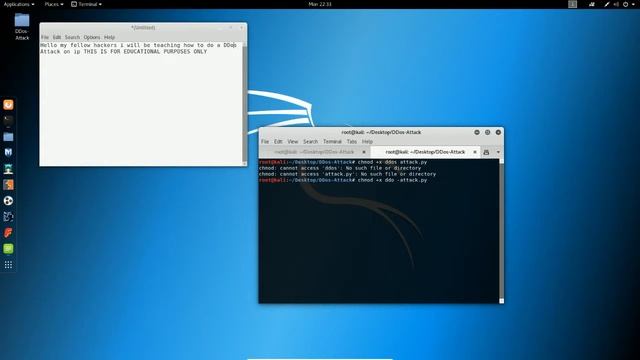Screen dimensions: 640x360
Task: Click the terminal title bar '~/Desktop/DDos-Attack'
Action: point(381,132)
